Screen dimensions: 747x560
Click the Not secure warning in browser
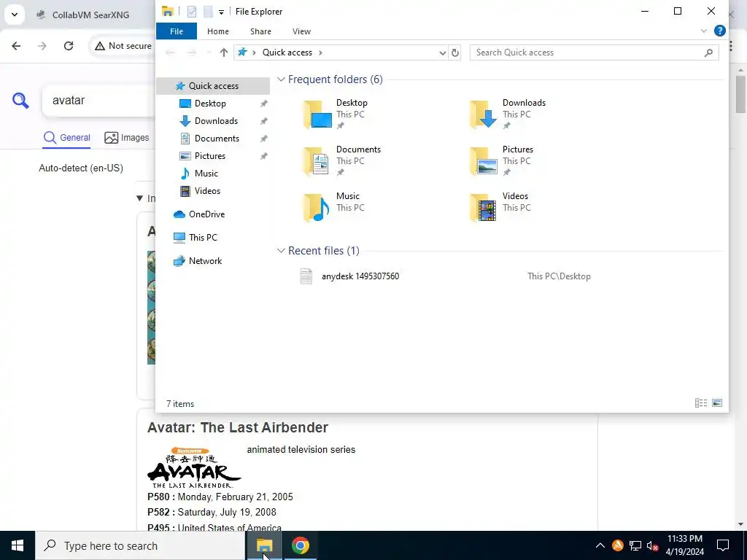[x=123, y=46]
